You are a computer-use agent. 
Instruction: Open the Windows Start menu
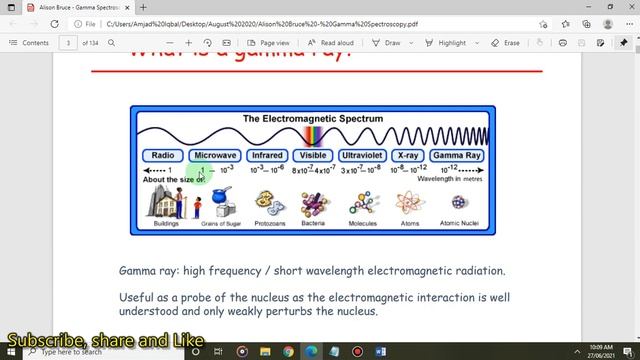(x=11, y=352)
